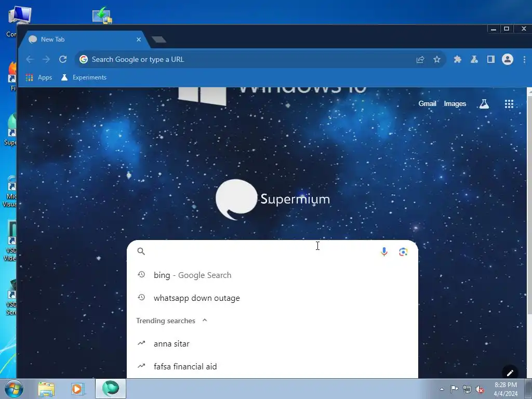Search by image with the camera icon
The height and width of the screenshot is (399, 532).
(x=403, y=252)
